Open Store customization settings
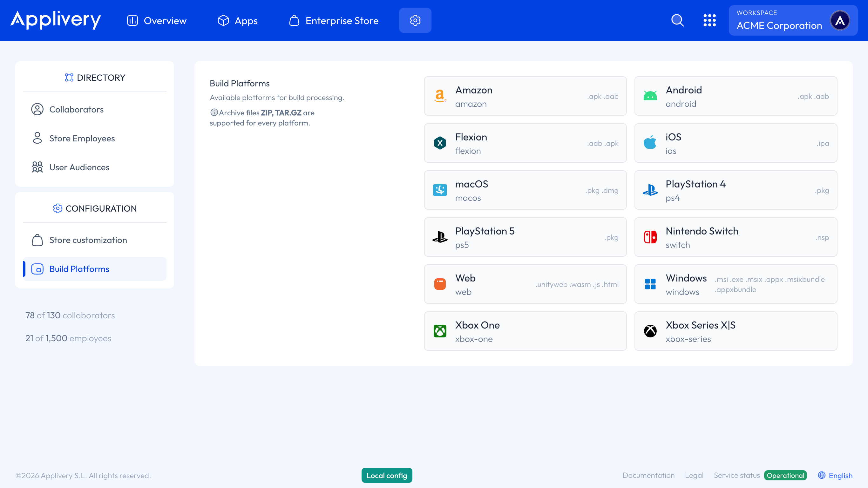This screenshot has height=488, width=868. click(x=95, y=240)
